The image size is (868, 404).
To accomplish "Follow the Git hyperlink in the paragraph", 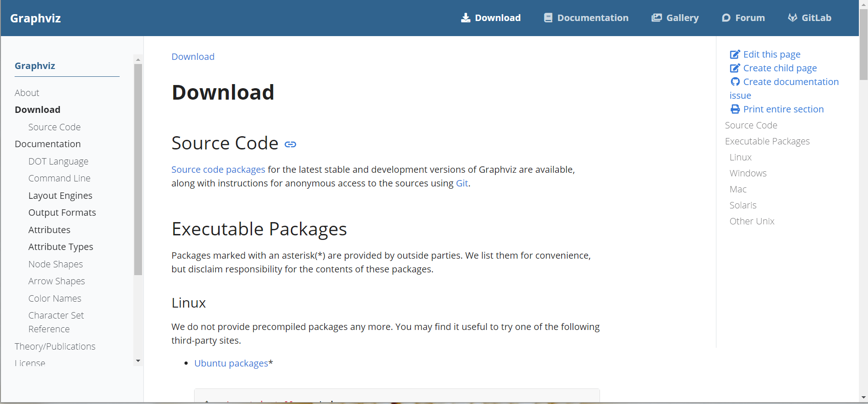I will (x=462, y=183).
